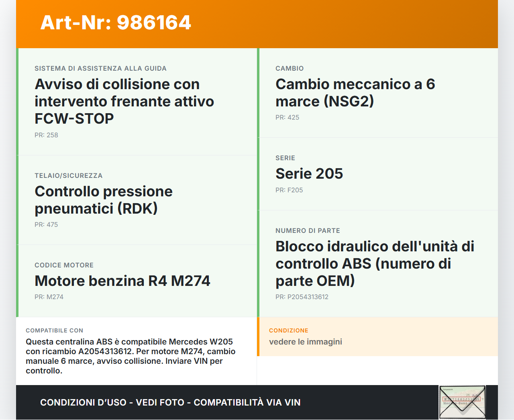Click the envelope VIN icon in footer

[x=462, y=402]
